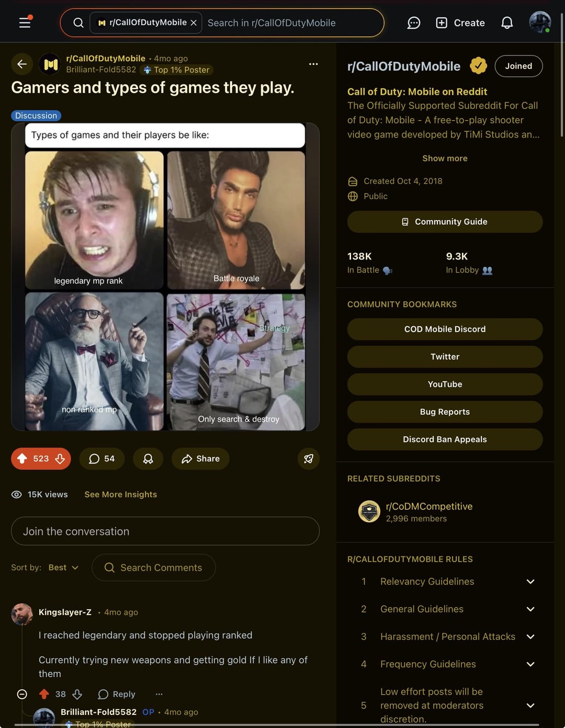
Task: Give an award to the post
Action: (x=148, y=459)
